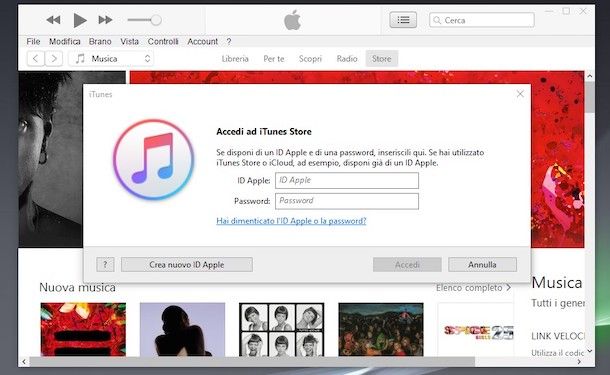Click the Password input field
The height and width of the screenshot is (375, 610).
pos(347,201)
